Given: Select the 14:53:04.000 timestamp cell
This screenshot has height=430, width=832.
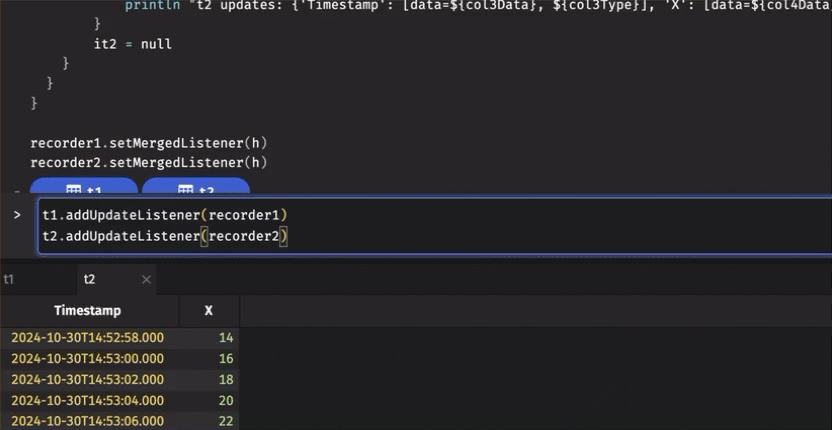Looking at the screenshot, I should pos(88,400).
